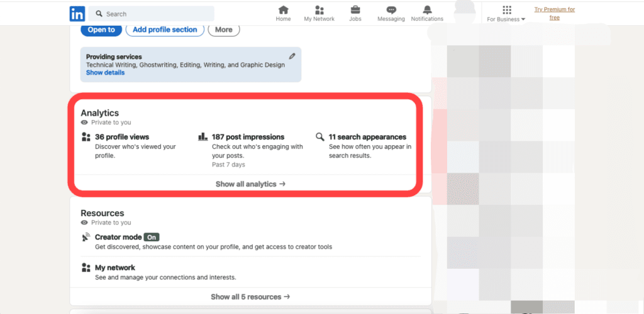Edit Providing services with pencil icon

point(292,56)
